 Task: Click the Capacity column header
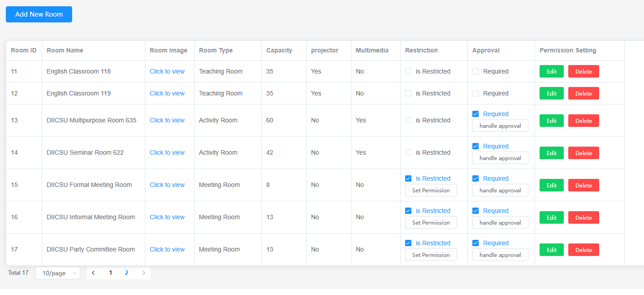[x=279, y=50]
